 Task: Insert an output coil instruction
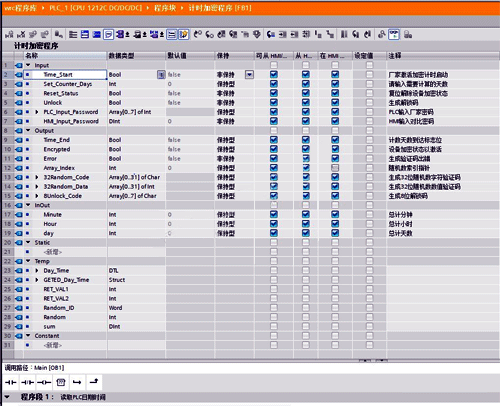(x=44, y=382)
